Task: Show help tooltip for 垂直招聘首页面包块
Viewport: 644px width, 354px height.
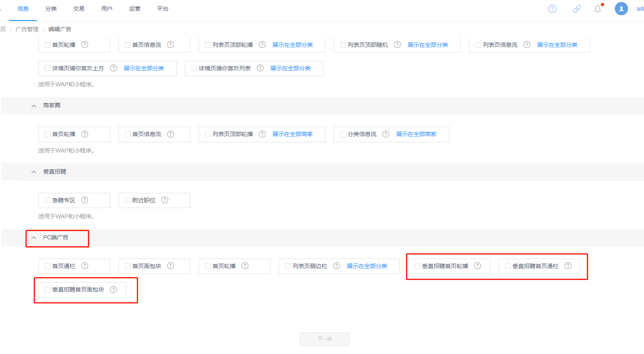Action: pos(113,289)
